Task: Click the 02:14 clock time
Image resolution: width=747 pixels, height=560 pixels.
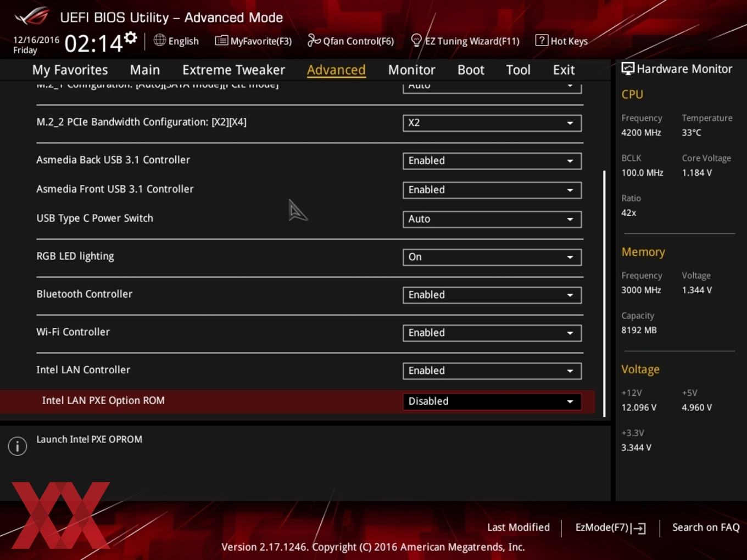Action: [93, 43]
